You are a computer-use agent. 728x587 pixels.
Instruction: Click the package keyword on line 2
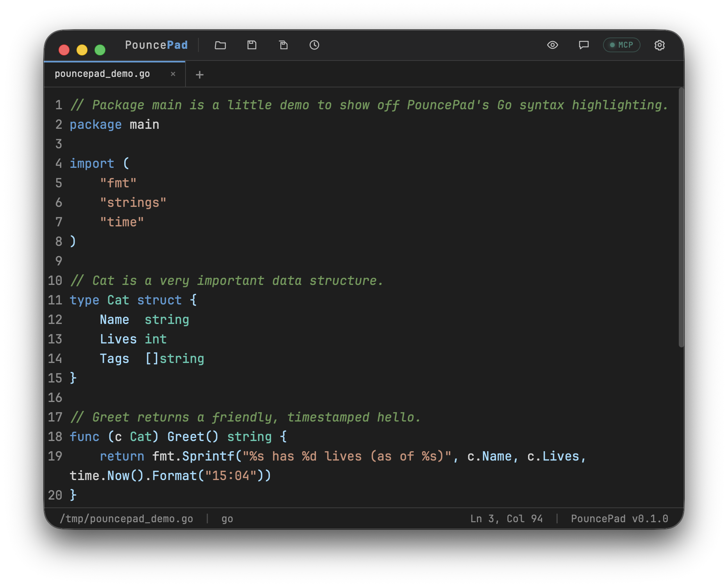[x=96, y=125]
